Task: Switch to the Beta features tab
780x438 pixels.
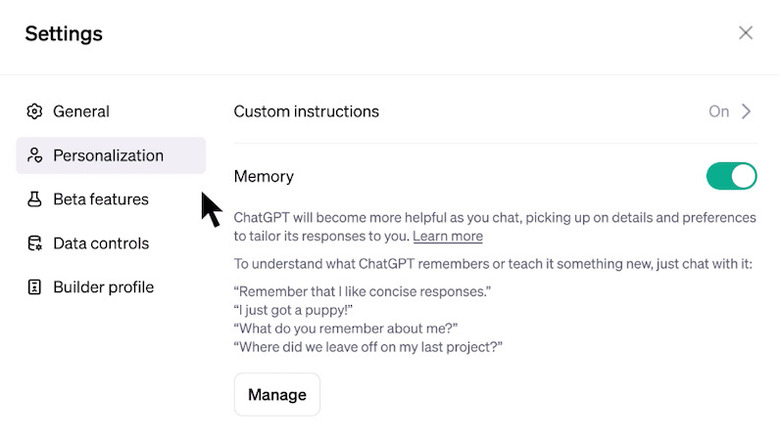Action: click(100, 200)
